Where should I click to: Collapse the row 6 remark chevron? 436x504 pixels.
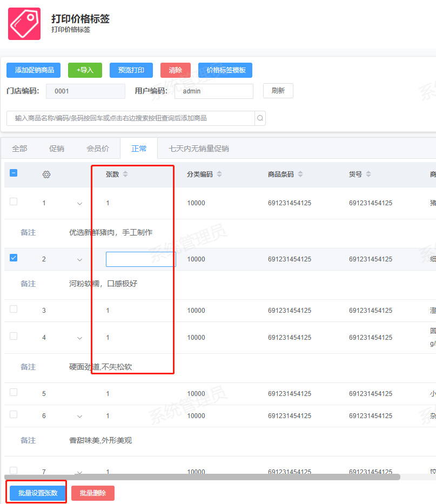(x=80, y=416)
